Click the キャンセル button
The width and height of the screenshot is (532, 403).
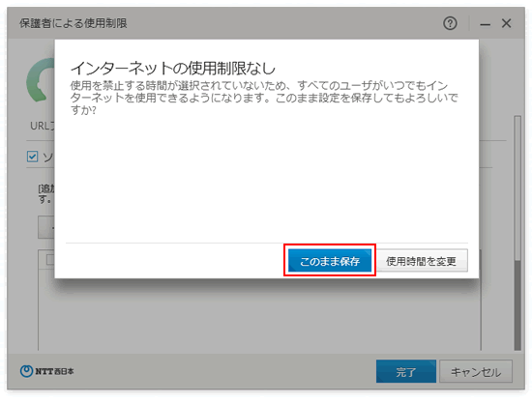(476, 371)
